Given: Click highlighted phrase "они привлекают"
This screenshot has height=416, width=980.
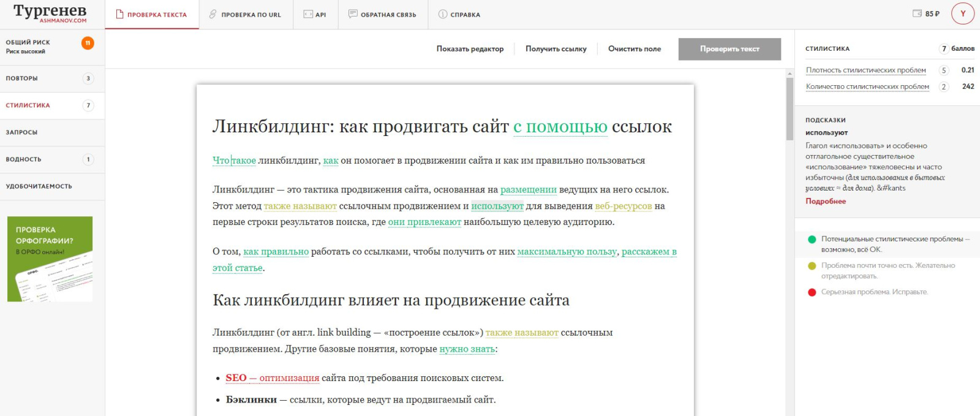Looking at the screenshot, I should pyautogui.click(x=424, y=222).
